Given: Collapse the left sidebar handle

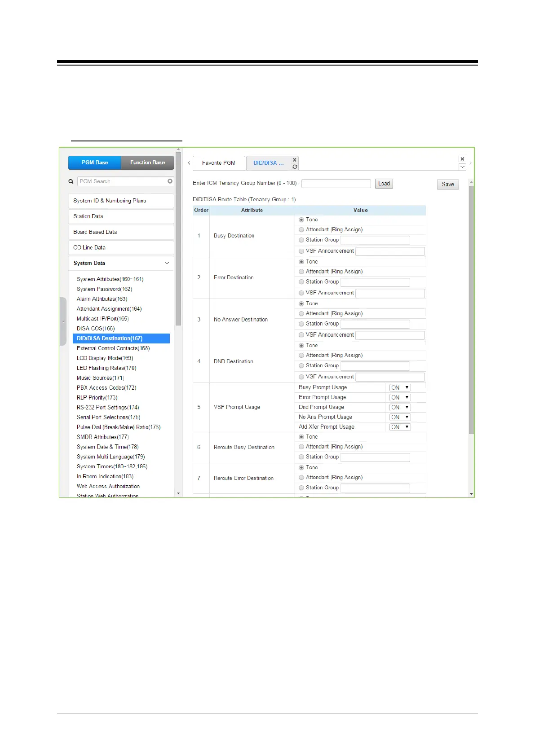Looking at the screenshot, I should [x=63, y=321].
